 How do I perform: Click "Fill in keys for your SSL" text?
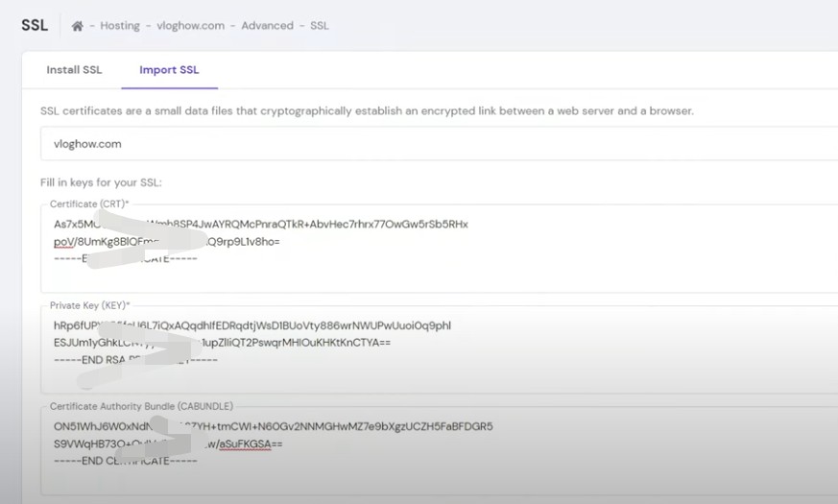tap(101, 182)
